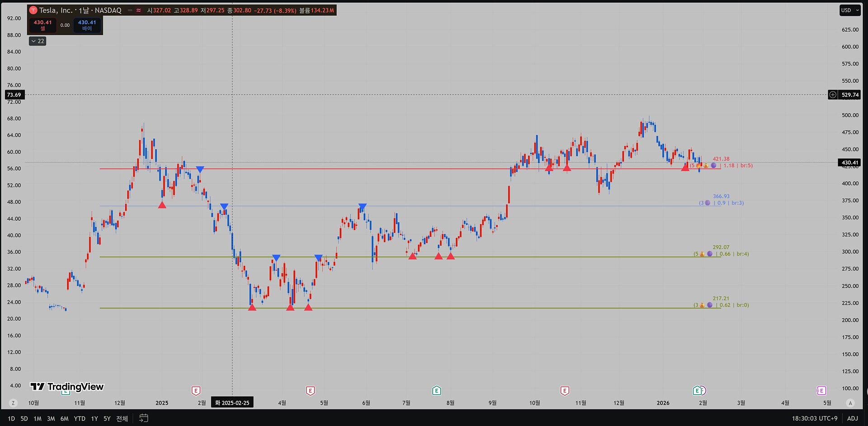The height and width of the screenshot is (426, 868).
Task: Click the 500.00 label on the right price axis
Action: click(x=850, y=115)
